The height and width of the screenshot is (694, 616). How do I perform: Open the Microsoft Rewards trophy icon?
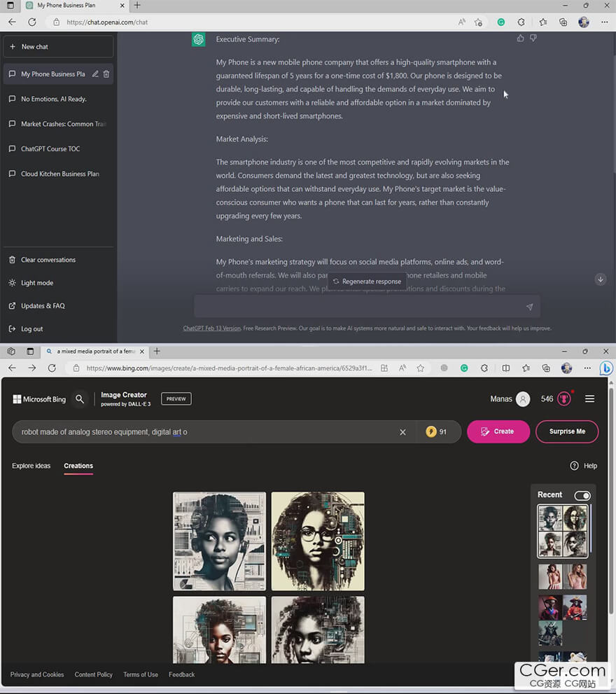(564, 398)
